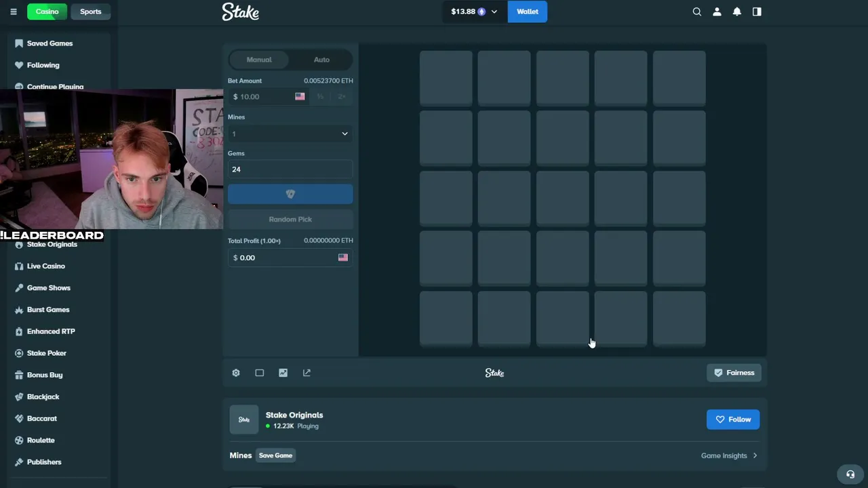The width and height of the screenshot is (868, 488).
Task: Click the pop-out share icon below board
Action: tap(307, 373)
